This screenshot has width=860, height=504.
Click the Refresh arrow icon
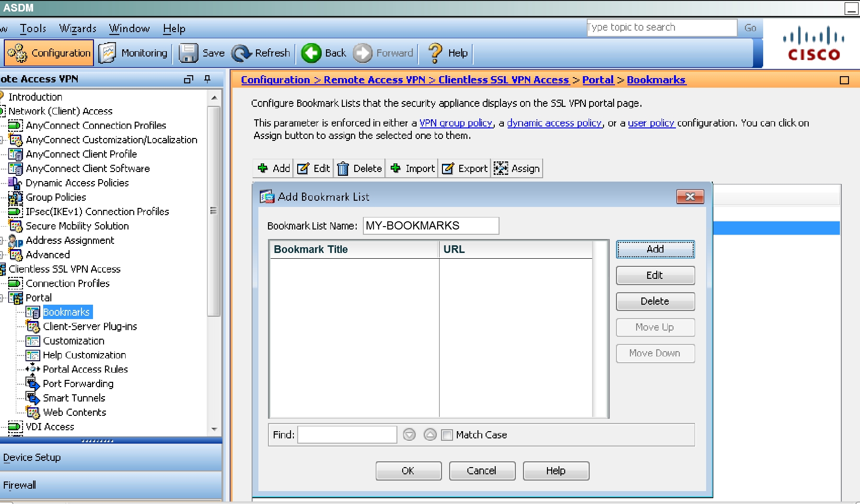(241, 53)
